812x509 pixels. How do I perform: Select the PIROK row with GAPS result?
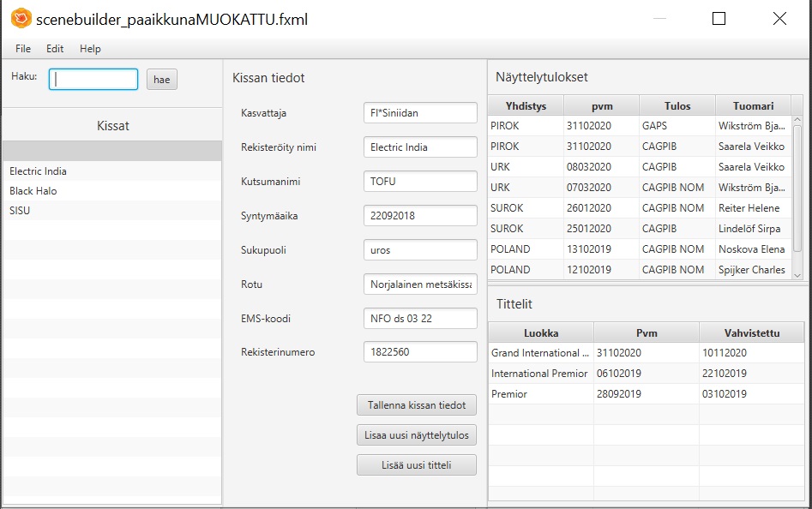pyautogui.click(x=600, y=125)
